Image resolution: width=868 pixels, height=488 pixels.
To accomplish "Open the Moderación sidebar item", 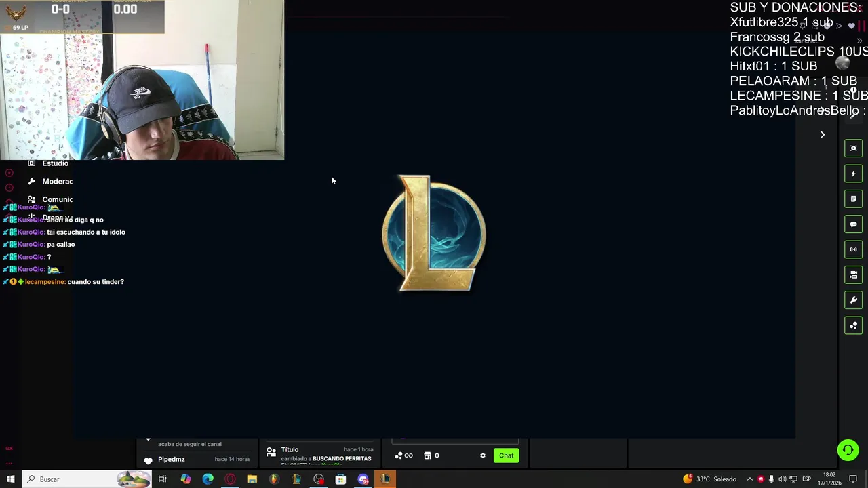I will [50, 181].
